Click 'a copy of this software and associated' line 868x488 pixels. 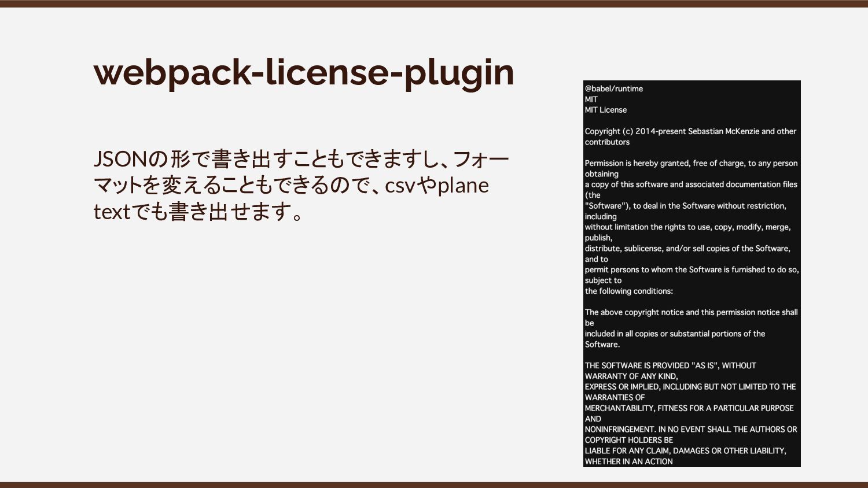(691, 184)
